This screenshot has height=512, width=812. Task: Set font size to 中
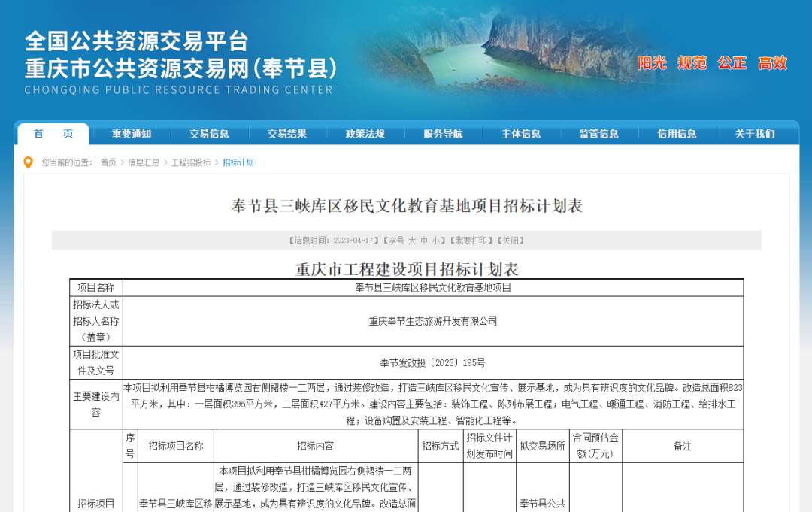[x=424, y=240]
